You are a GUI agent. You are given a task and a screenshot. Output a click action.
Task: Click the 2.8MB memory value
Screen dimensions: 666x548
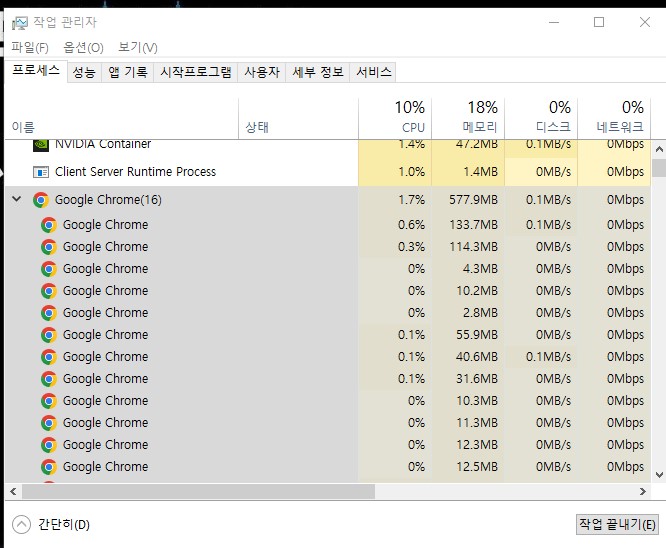(x=480, y=313)
